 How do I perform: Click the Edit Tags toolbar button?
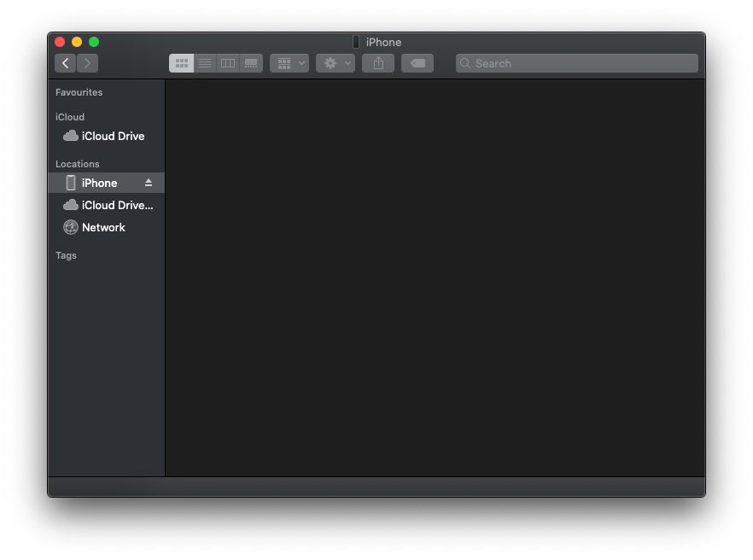[417, 63]
